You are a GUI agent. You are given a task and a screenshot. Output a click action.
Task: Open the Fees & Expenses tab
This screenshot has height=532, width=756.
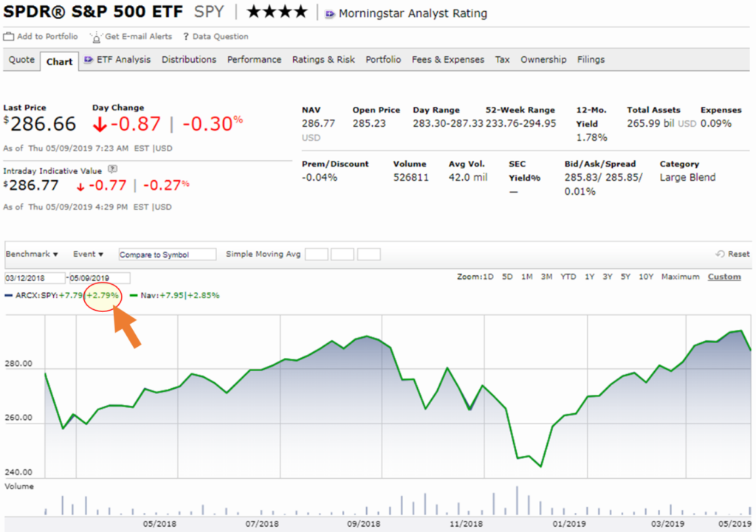coord(448,60)
